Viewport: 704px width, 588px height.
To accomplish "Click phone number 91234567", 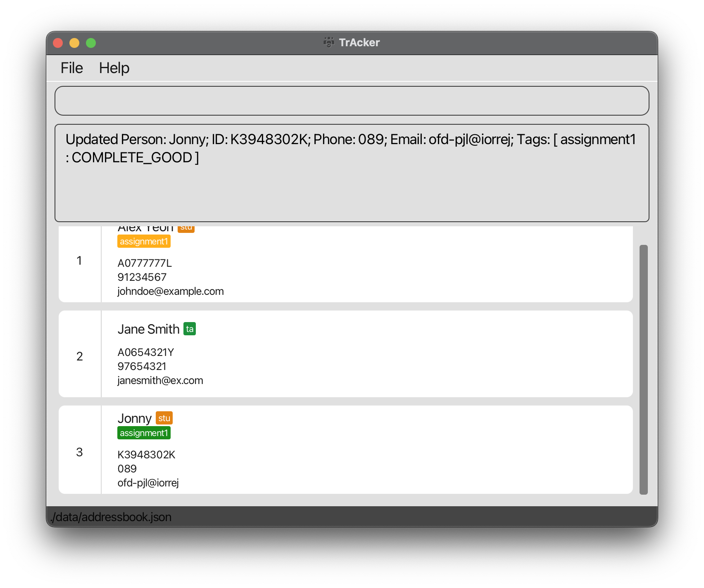I will 142,277.
